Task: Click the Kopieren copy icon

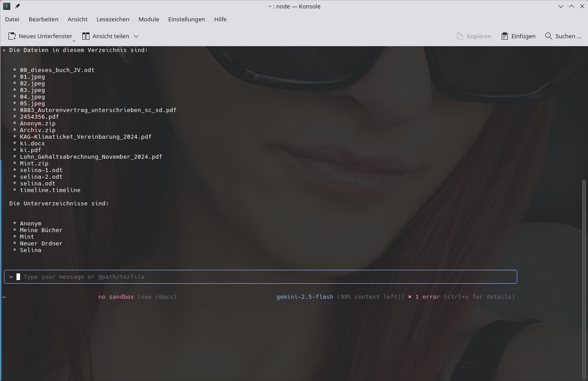Action: coord(460,36)
